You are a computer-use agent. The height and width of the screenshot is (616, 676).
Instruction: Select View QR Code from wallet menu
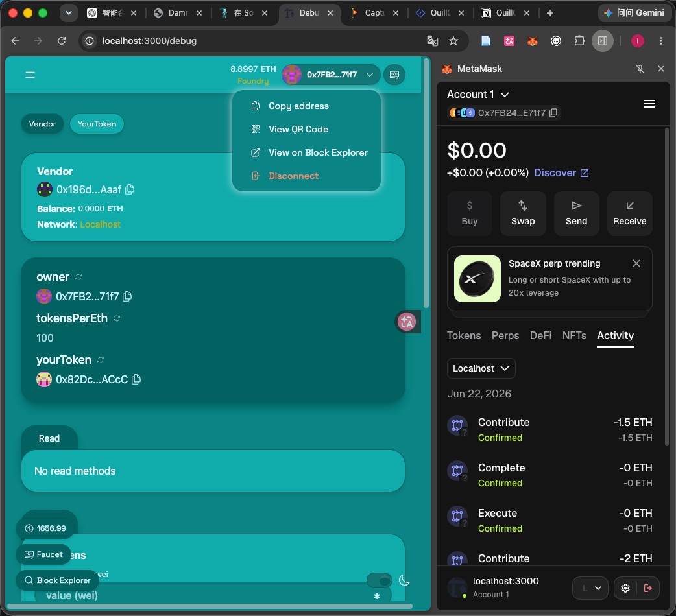pos(306,129)
